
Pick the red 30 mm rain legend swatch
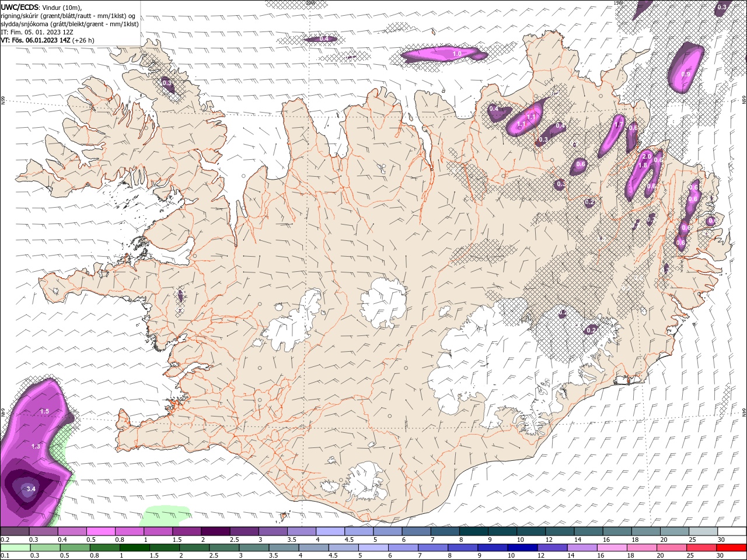pos(731,548)
